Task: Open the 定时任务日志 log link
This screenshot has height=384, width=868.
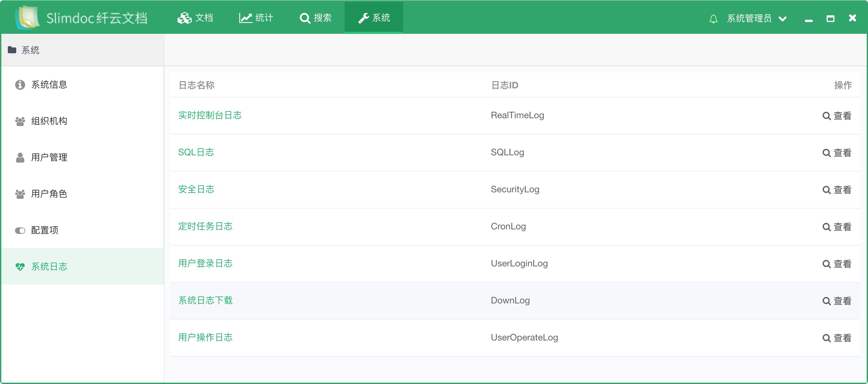Action: [205, 226]
